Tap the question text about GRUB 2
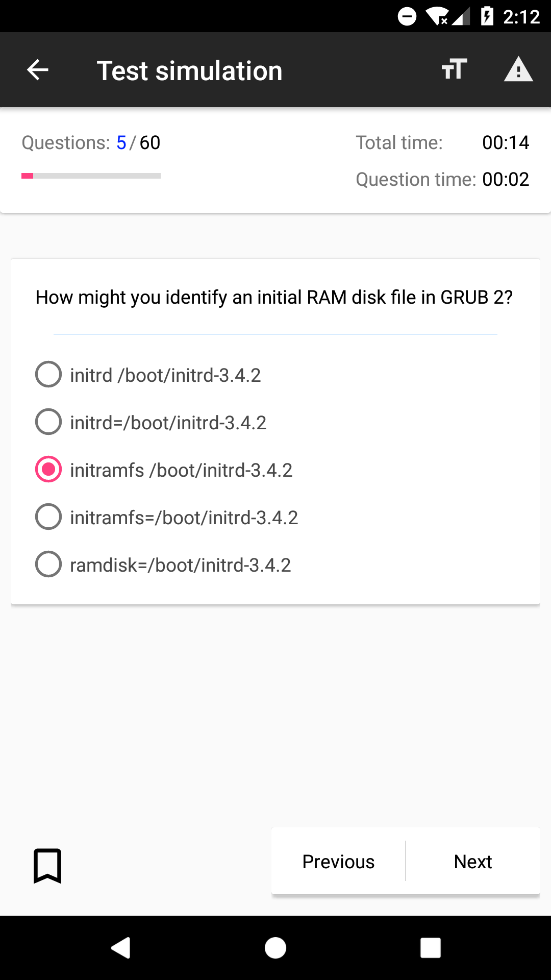Viewport: 551px width, 980px height. [274, 297]
